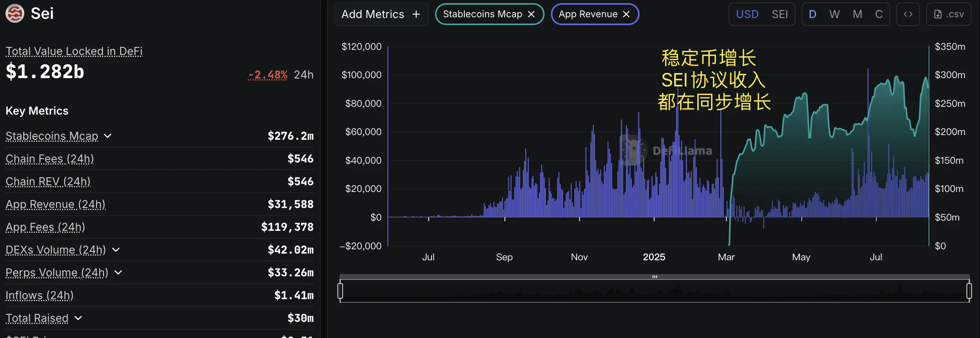Click the $42.02m DEXs volume value
This screenshot has width=980, height=338.
291,250
